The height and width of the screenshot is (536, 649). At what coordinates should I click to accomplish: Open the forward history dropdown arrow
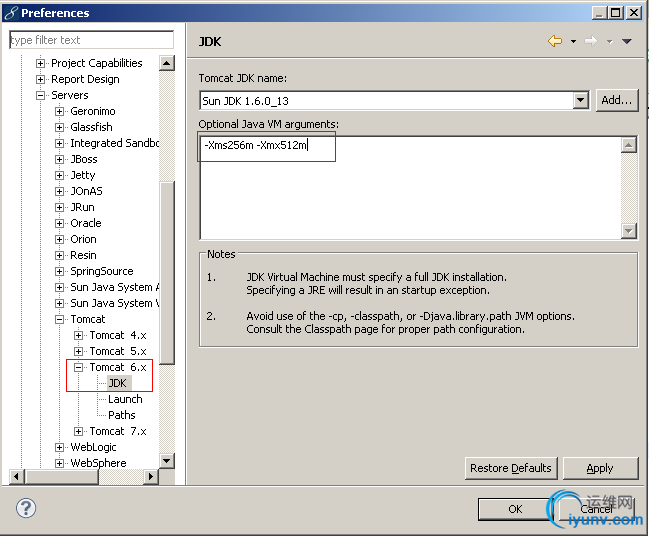[609, 41]
